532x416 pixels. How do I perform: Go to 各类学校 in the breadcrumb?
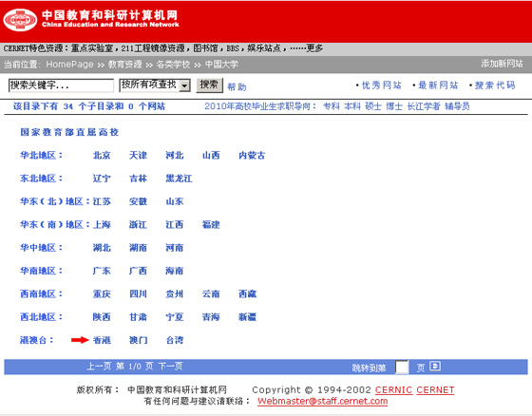point(173,65)
